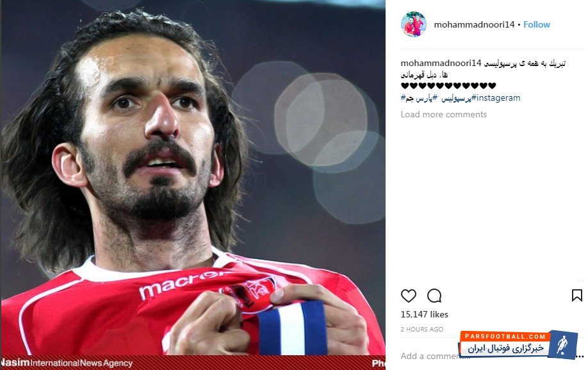The image size is (588, 370).
Task: Open comments via the speech bubble icon
Action: pos(434,296)
